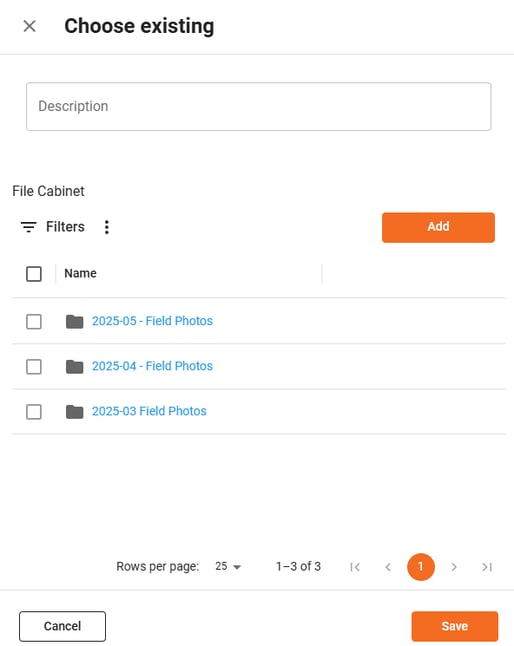Go to previous page arrow

click(388, 567)
